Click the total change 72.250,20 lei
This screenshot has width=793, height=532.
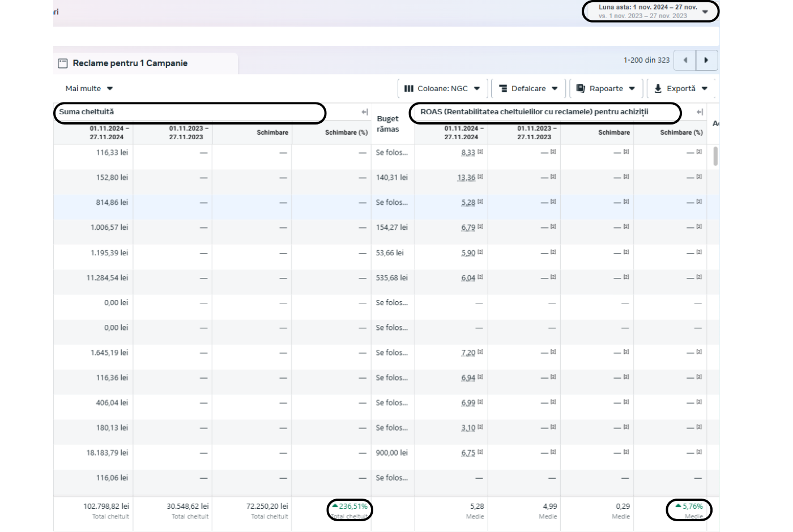click(267, 507)
